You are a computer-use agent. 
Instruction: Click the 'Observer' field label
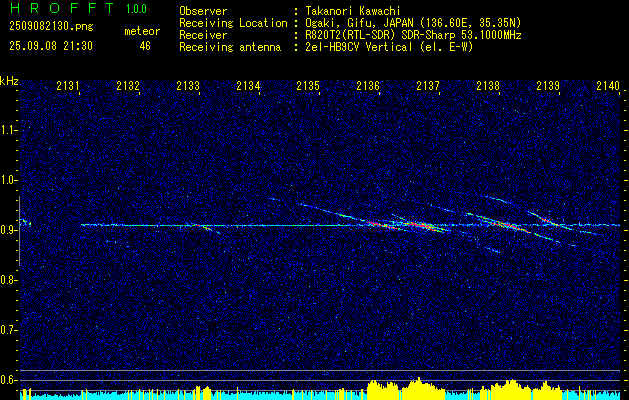point(203,11)
